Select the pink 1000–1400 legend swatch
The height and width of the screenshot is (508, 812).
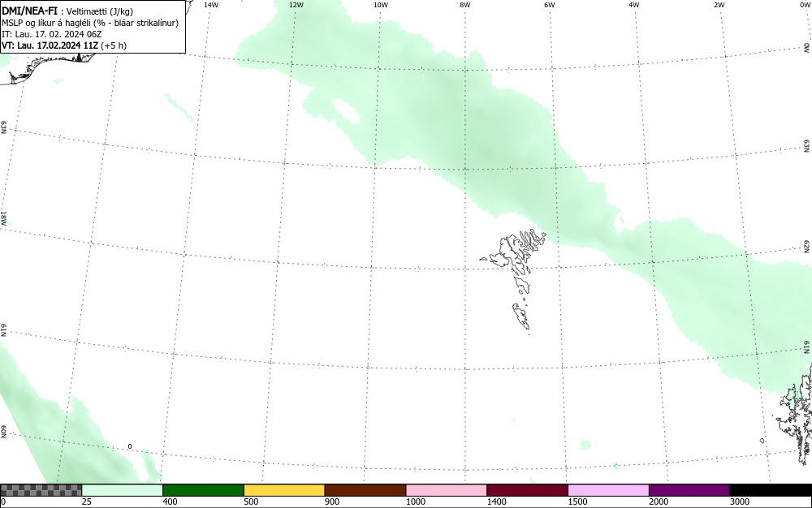pyautogui.click(x=447, y=490)
